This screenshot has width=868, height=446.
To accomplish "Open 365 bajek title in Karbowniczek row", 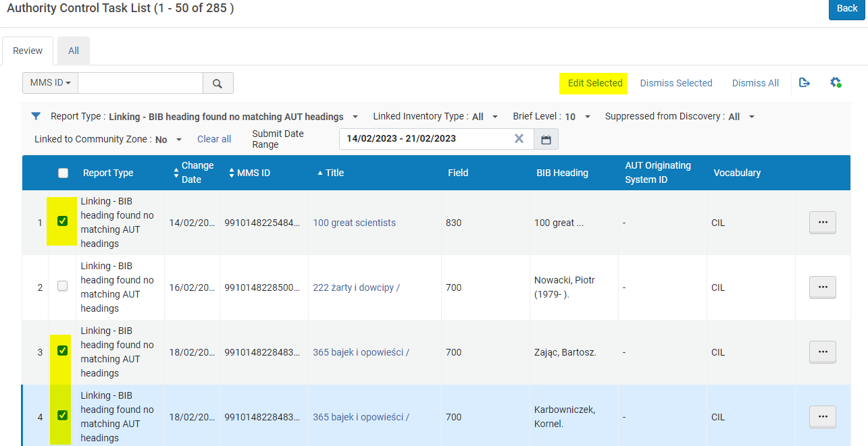I will pos(361,417).
